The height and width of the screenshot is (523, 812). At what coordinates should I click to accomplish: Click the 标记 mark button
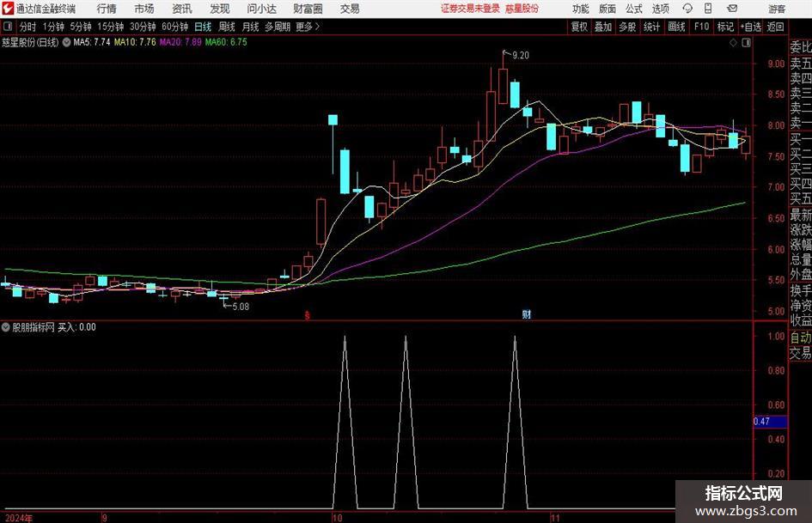(x=725, y=27)
